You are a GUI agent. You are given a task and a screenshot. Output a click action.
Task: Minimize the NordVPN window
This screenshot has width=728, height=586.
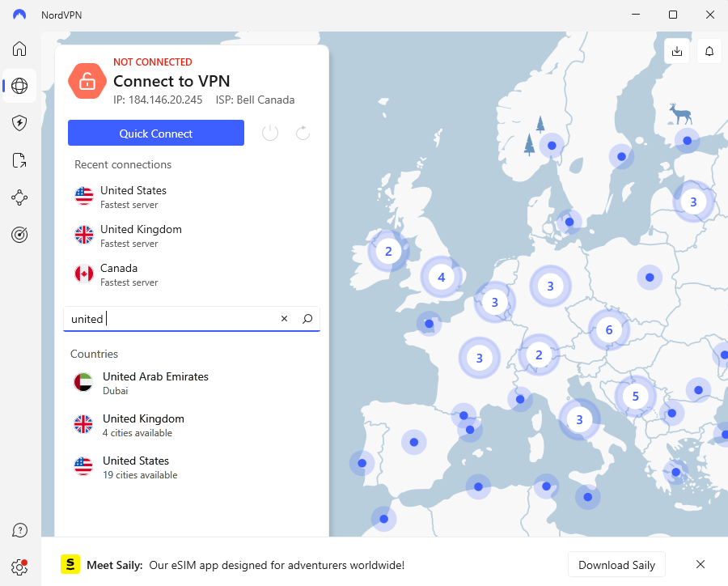[x=636, y=15]
